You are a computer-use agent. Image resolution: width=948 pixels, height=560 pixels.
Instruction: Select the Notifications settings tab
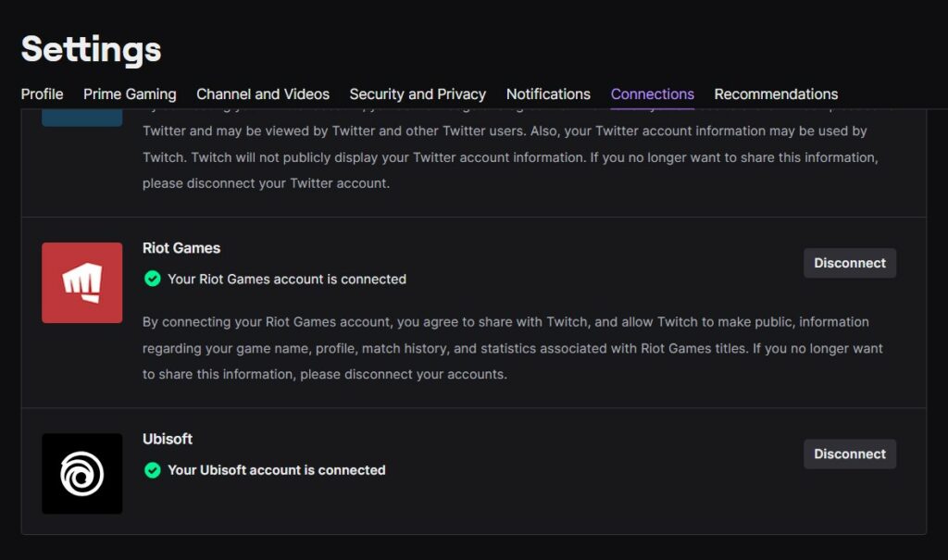click(548, 93)
